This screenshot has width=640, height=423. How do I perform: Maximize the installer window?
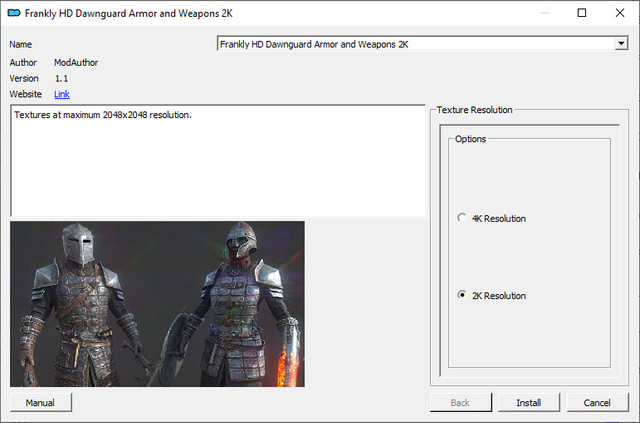pos(582,13)
